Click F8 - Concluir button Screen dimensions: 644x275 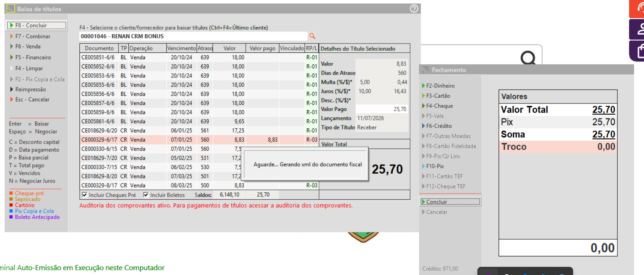tap(37, 25)
